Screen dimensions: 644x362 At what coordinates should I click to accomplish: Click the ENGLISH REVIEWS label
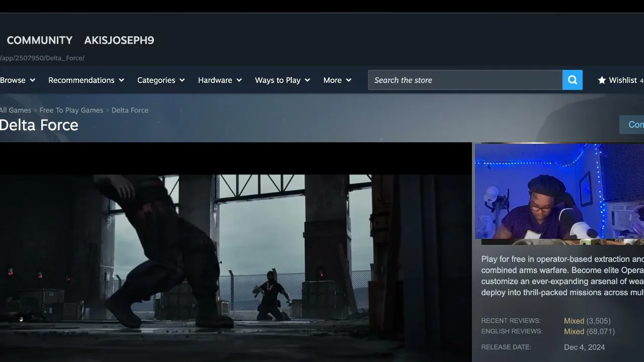(x=512, y=331)
